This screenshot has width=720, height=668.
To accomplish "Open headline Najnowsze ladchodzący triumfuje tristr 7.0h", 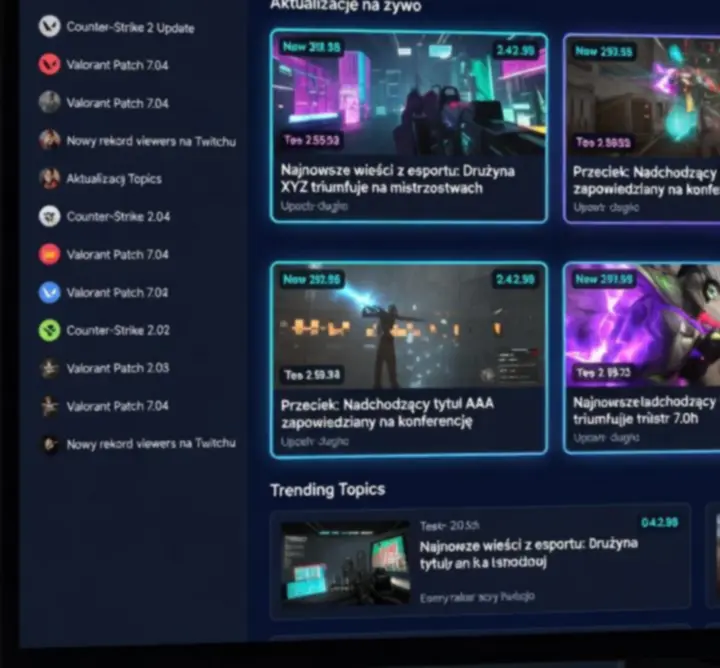I will tap(645, 410).
